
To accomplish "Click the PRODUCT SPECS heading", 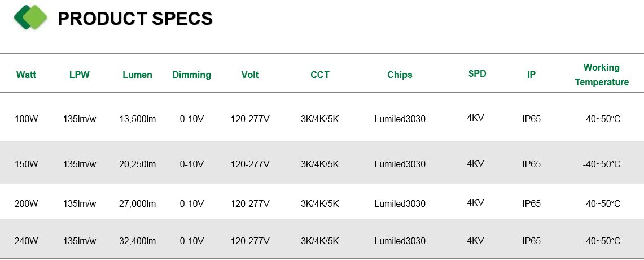I will [135, 19].
